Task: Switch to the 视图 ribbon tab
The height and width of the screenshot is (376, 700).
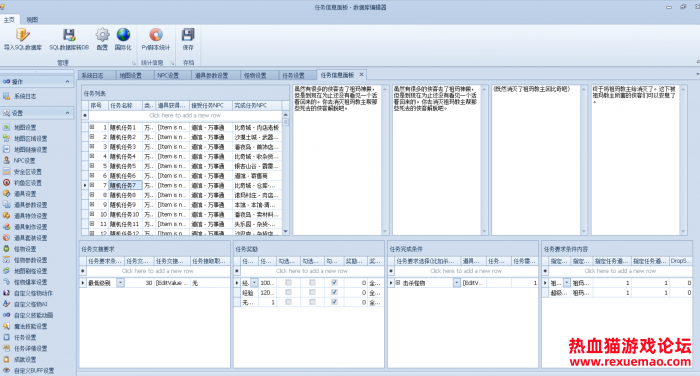Action: click(x=32, y=20)
